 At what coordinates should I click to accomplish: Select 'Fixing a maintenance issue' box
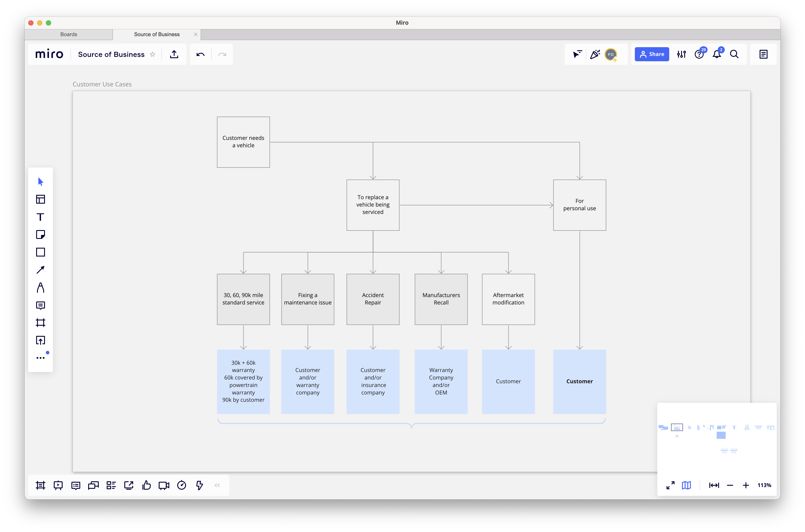[x=307, y=299]
